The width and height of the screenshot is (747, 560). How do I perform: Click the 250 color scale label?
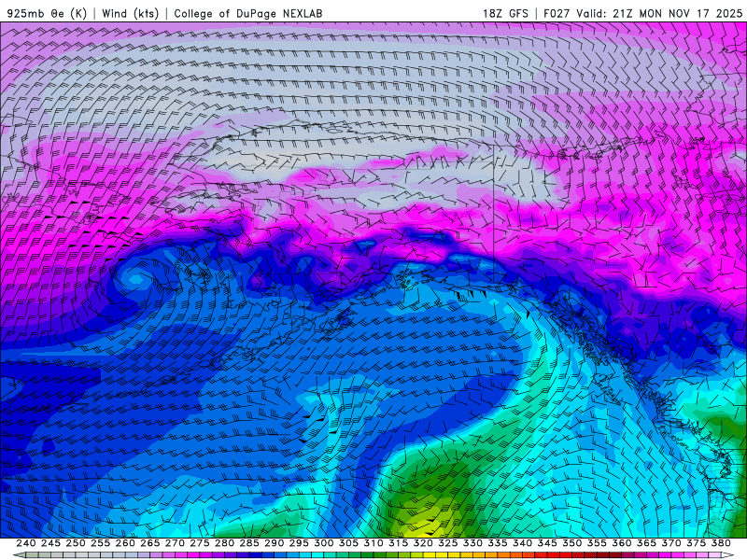76,543
